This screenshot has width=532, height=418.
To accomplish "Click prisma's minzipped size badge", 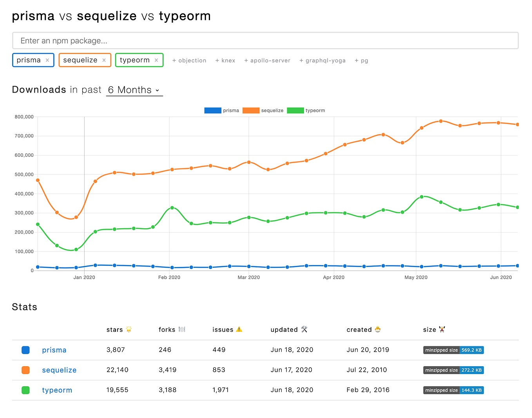I will (x=453, y=350).
